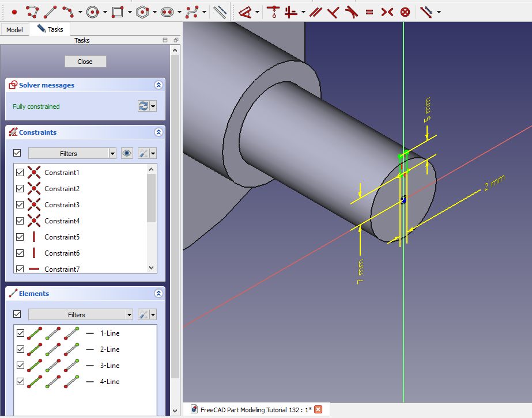Image resolution: width=532 pixels, height=418 pixels.
Task: Apply the Symmetric constraint tool
Action: tap(387, 12)
